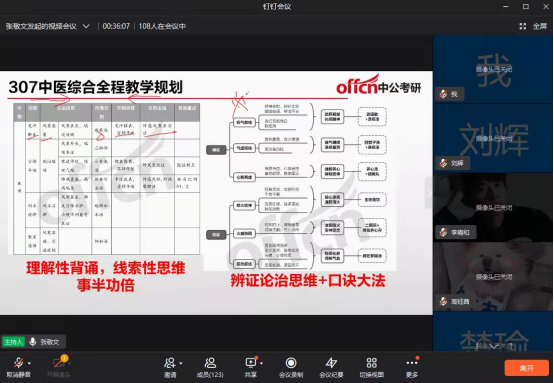Expand the invite options arrow
Viewport: 554px width, 383px height.
click(181, 363)
